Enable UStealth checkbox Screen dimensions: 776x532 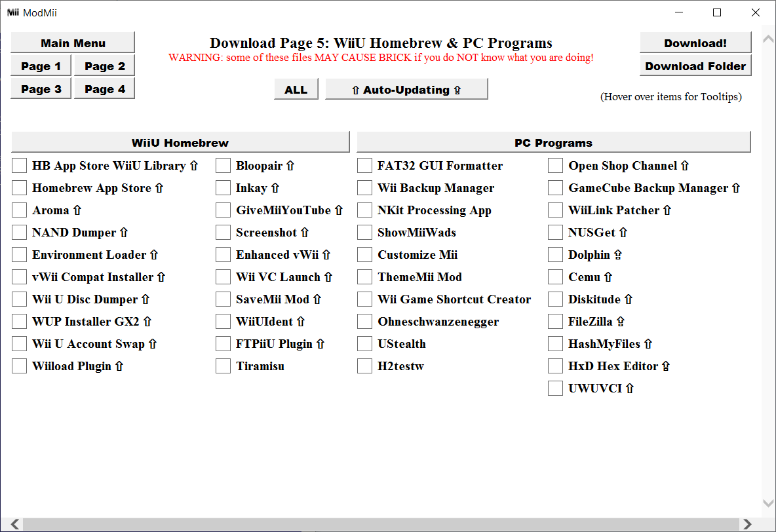[x=365, y=344]
